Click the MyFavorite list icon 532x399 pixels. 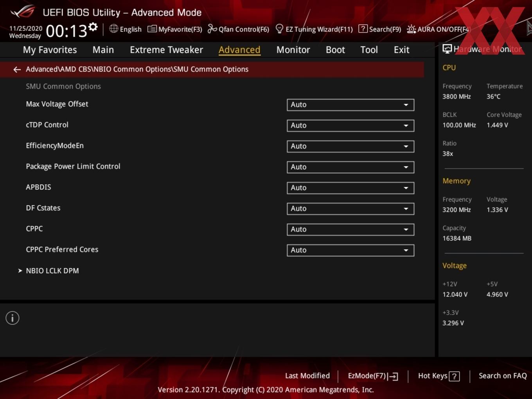point(152,29)
